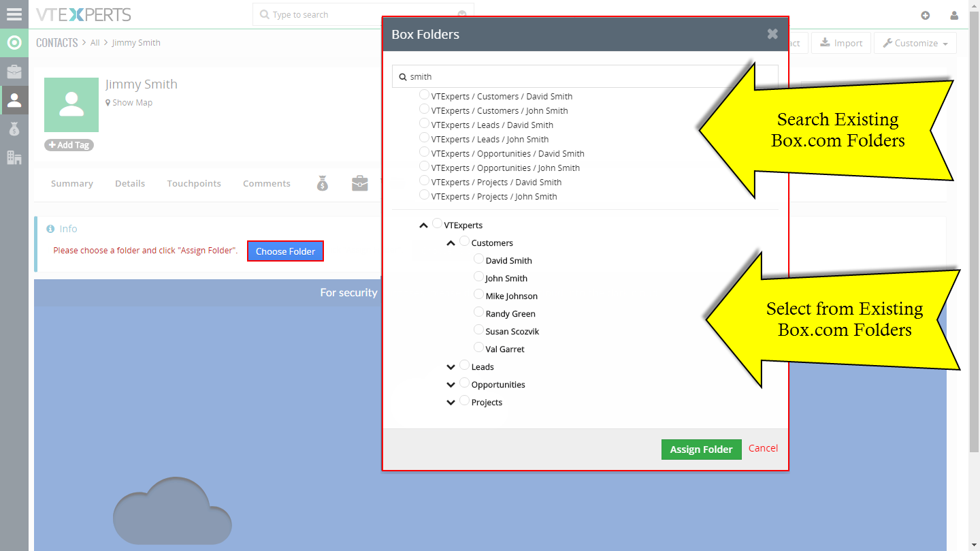Open the buildings organizations icon in sidebar
This screenshot has width=980, height=551.
(14, 157)
